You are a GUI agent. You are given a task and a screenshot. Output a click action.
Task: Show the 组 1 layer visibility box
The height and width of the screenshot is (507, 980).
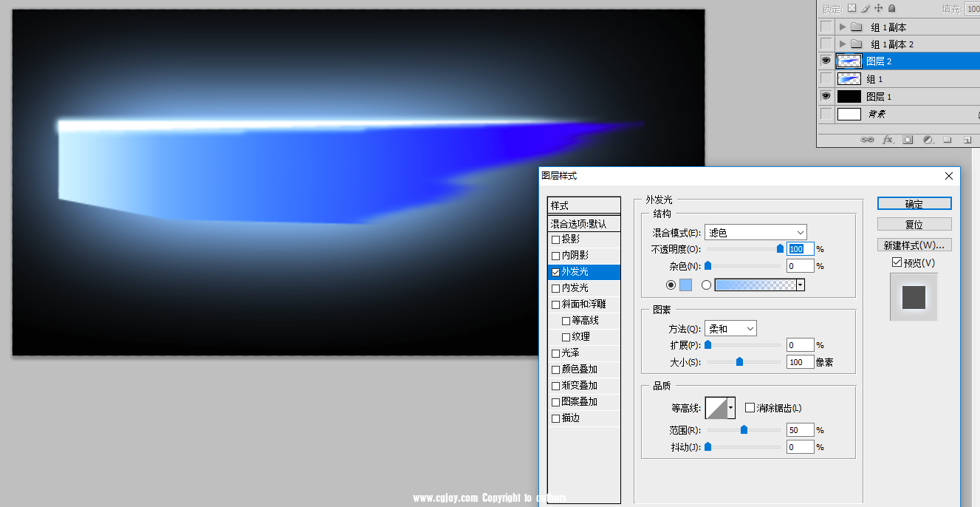pos(826,78)
